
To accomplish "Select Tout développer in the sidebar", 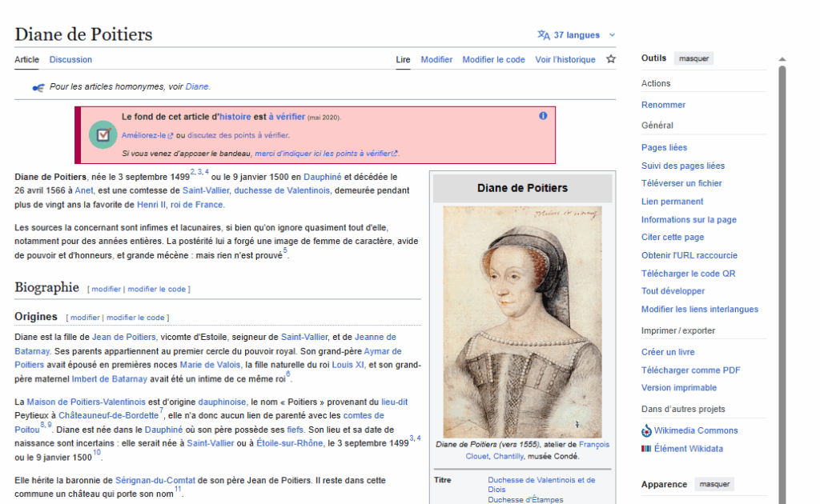I will click(x=673, y=291).
